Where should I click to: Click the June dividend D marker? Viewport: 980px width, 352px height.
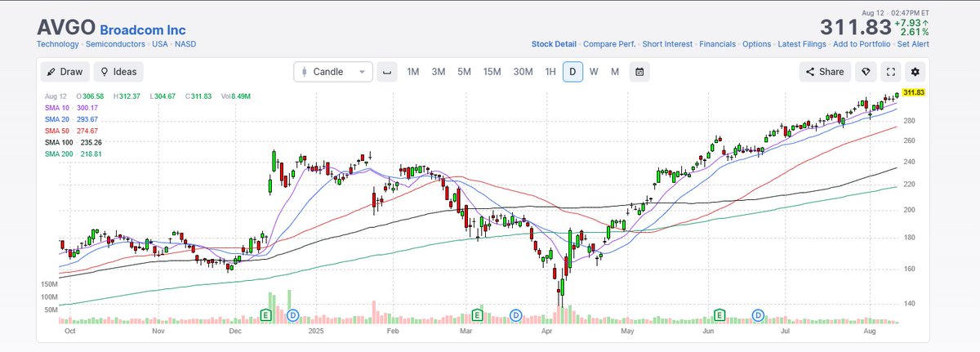tap(758, 314)
